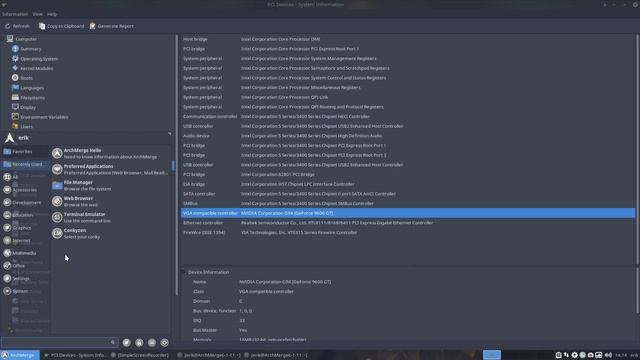Click the workspace switcher in panel

pos(492,355)
